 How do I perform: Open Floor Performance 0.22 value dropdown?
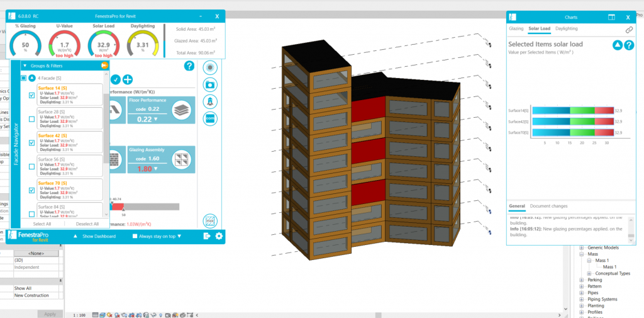[147, 119]
